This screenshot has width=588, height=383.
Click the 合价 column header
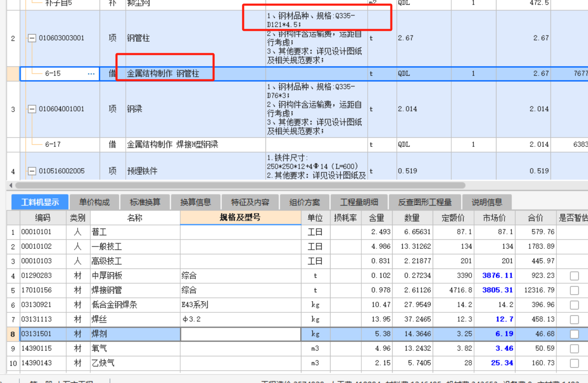536,217
